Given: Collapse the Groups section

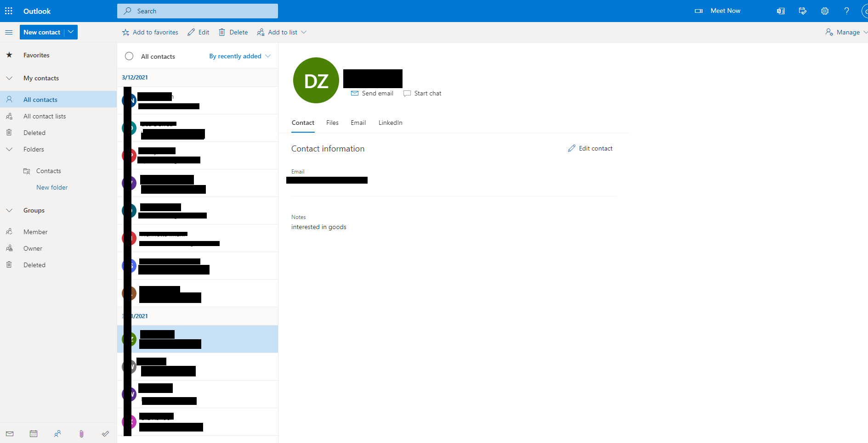Looking at the screenshot, I should [9, 210].
